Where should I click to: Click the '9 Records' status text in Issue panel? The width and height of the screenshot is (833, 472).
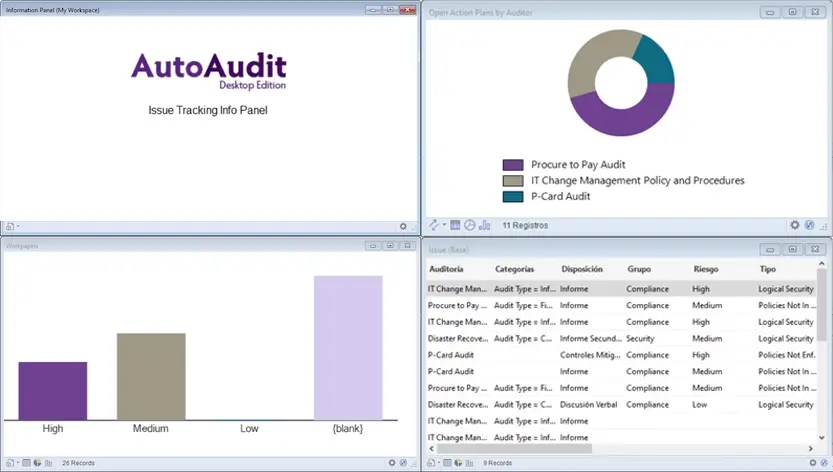coord(497,463)
